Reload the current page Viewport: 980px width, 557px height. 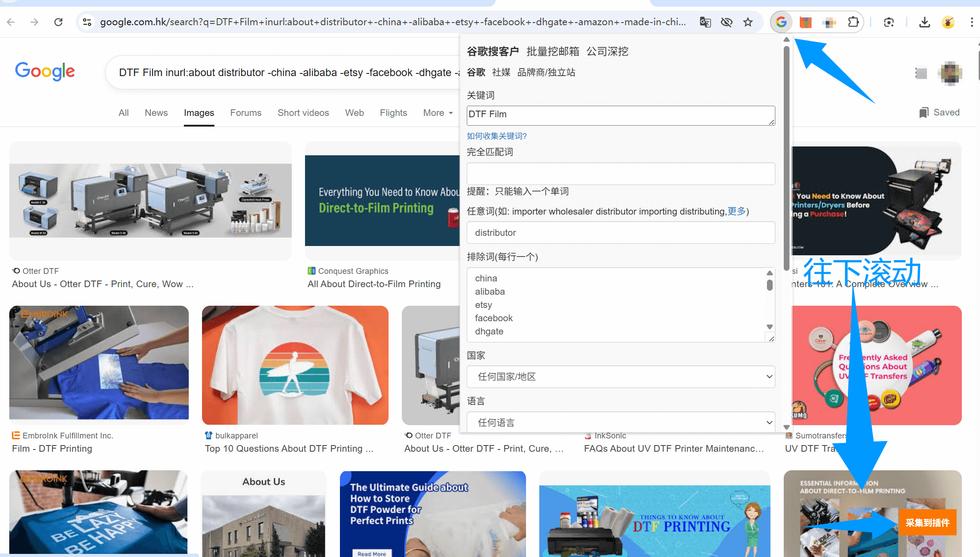tap(58, 22)
